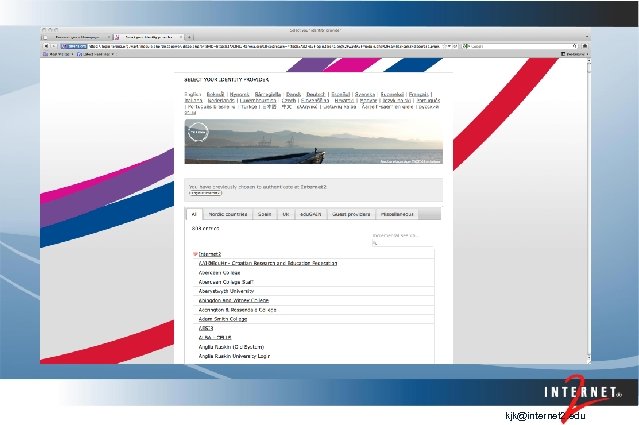
Task: Select Anglia Ruskin University Login
Action: (x=234, y=356)
